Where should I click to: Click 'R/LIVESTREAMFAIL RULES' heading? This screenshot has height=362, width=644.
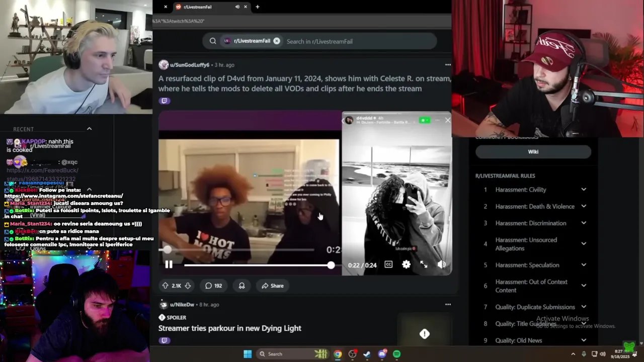(505, 176)
